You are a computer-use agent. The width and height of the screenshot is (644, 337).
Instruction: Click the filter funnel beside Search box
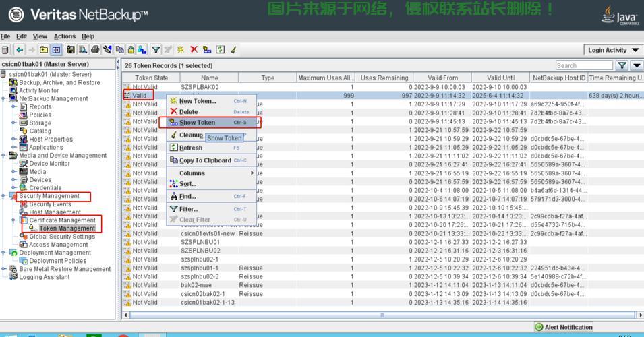pos(620,65)
